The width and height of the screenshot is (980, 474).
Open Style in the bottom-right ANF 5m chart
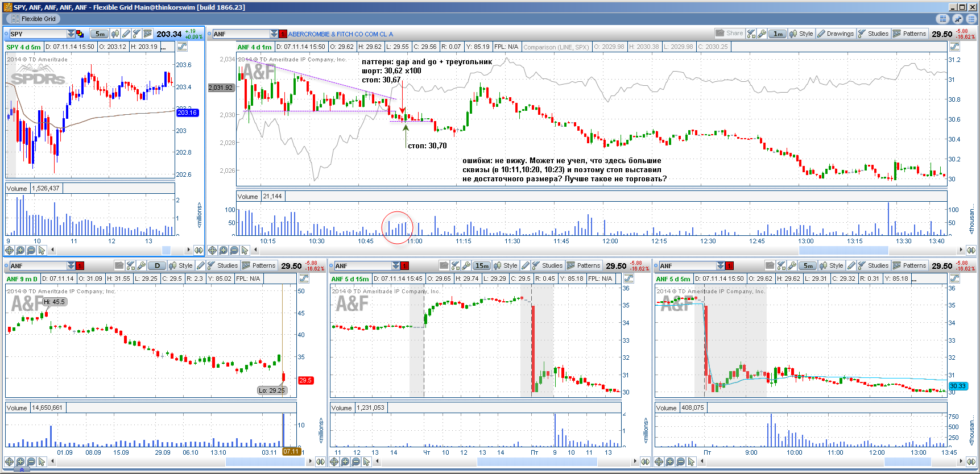tap(832, 265)
